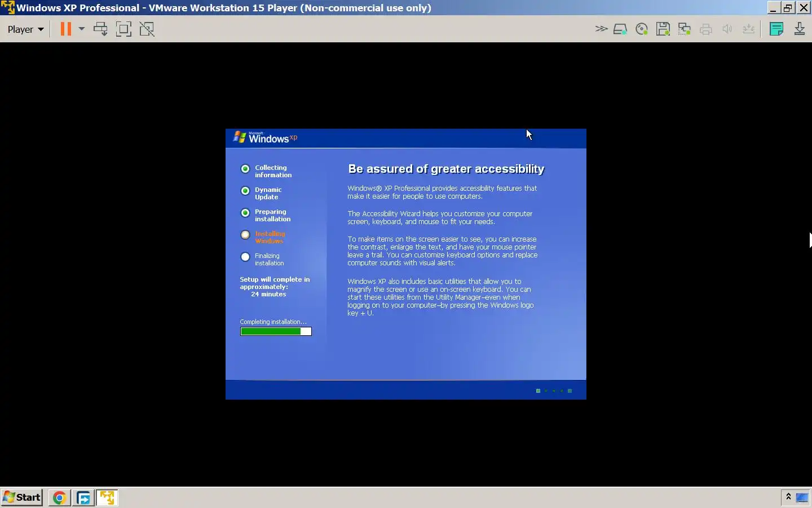The height and width of the screenshot is (508, 812).
Task: Minimize the VMware Player window
Action: click(x=773, y=8)
